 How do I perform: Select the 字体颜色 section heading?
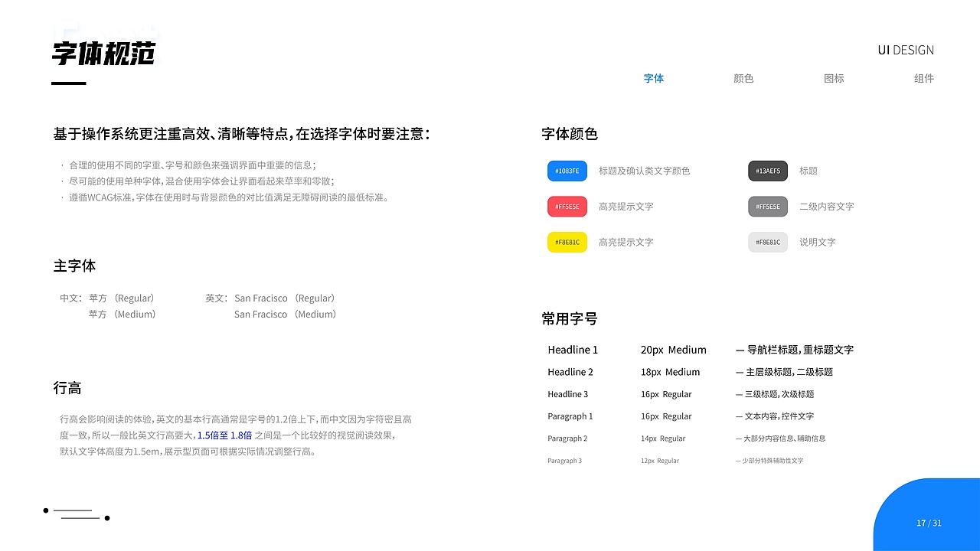coord(569,134)
